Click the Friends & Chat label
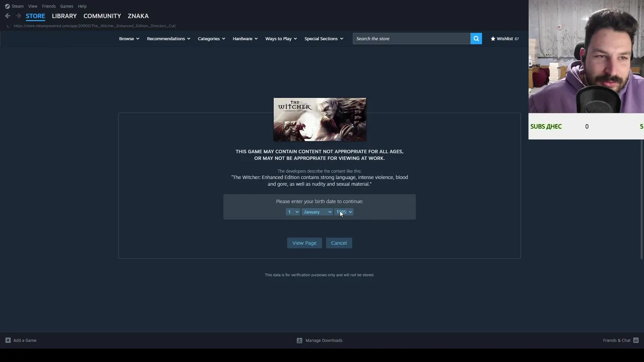644x362 pixels. click(617, 340)
